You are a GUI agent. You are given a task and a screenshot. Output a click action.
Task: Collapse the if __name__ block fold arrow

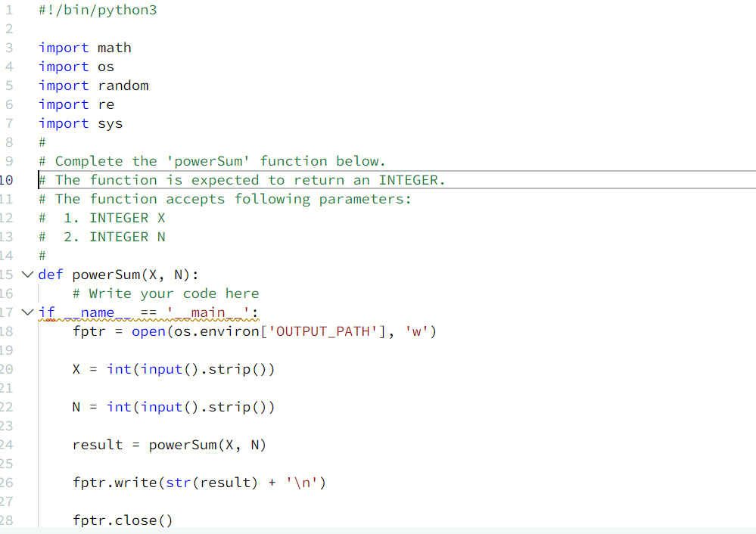click(x=27, y=312)
